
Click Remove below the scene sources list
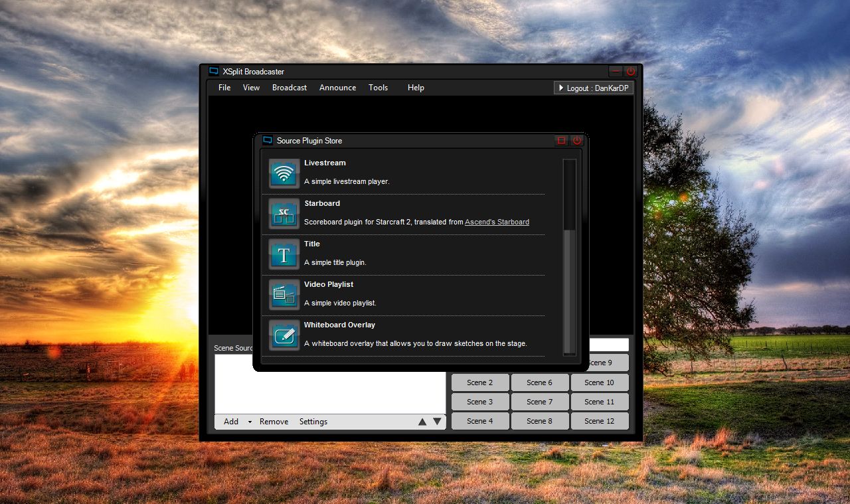274,422
